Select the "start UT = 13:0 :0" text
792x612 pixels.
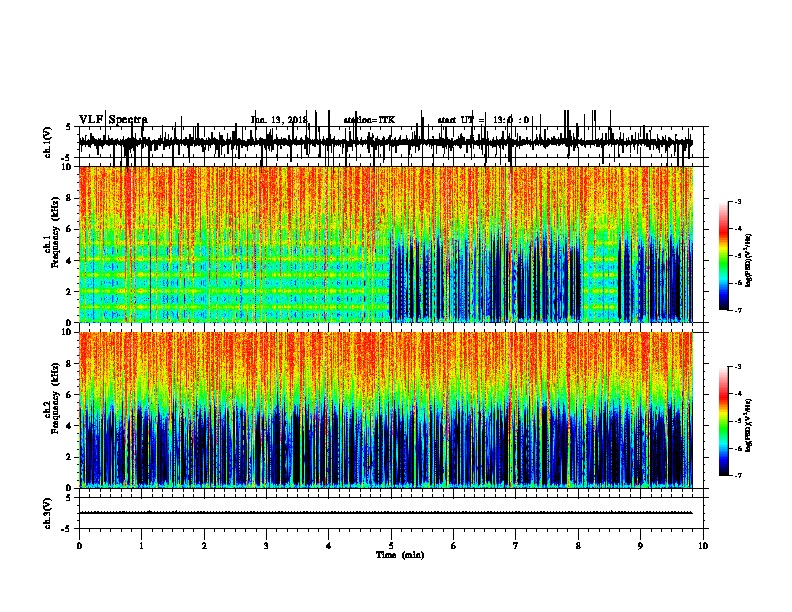coord(483,120)
